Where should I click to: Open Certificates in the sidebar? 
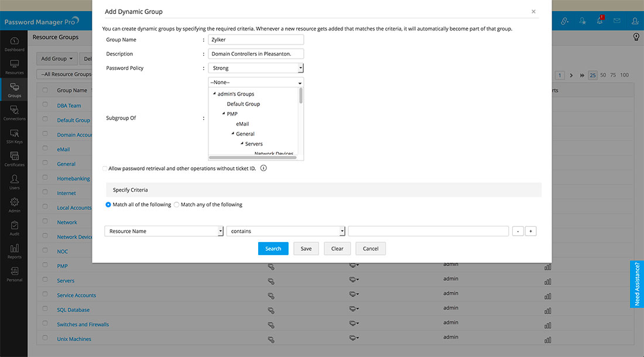pyautogui.click(x=14, y=157)
